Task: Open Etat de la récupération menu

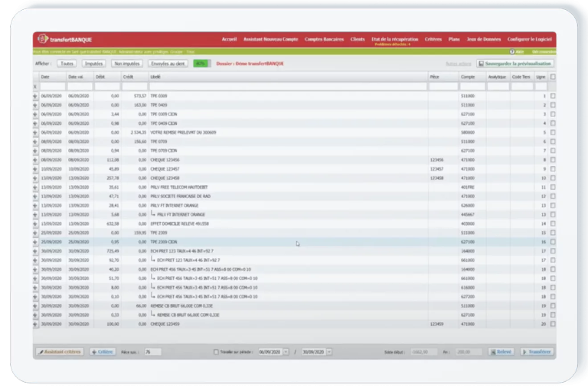Action: click(x=395, y=39)
